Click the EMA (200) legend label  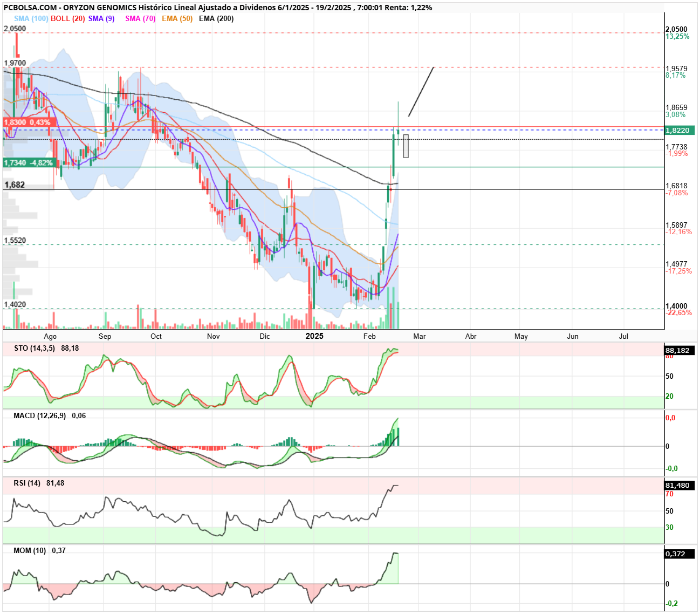pos(216,18)
